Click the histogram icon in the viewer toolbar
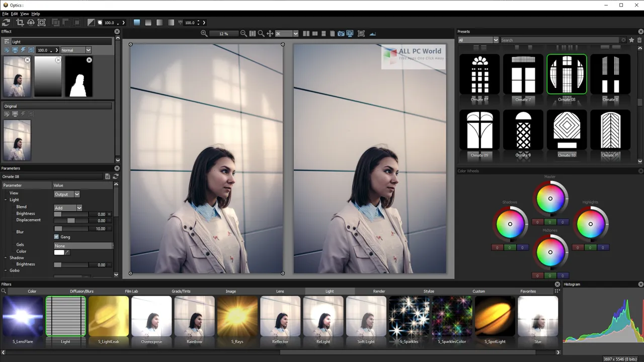The image size is (644, 362). (372, 34)
